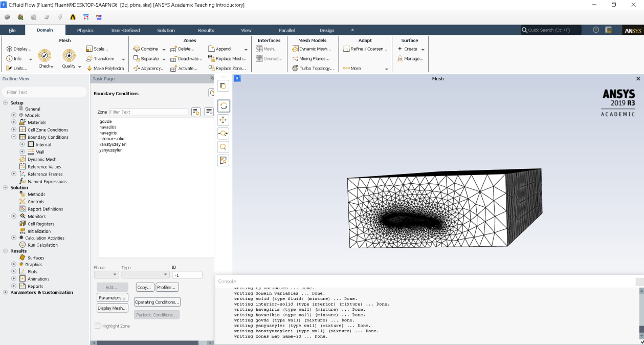
Task: Expand the Info dropdown
Action: coord(31,59)
